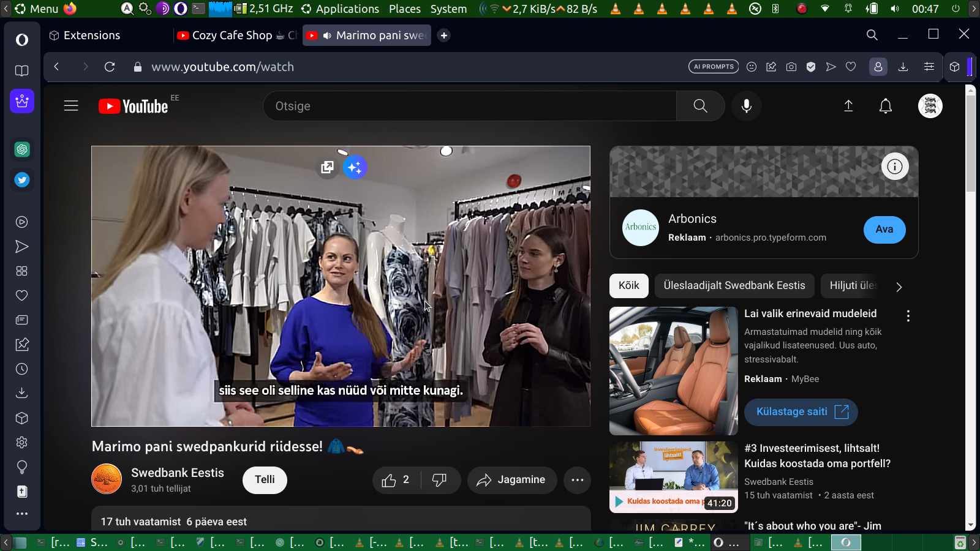Show next filter chips with right chevron
The image size is (980, 551).
pos(899,287)
